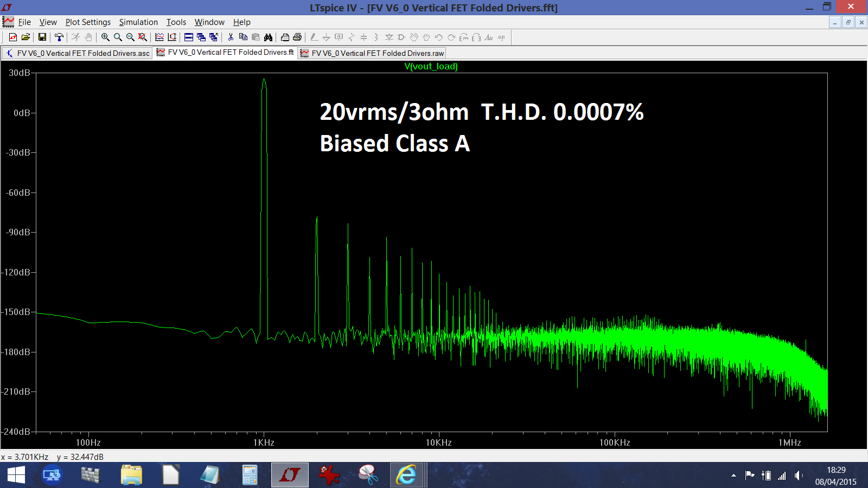Viewport: 868px width, 488px height.
Task: Open Control Panel hammer icon
Action: [59, 37]
